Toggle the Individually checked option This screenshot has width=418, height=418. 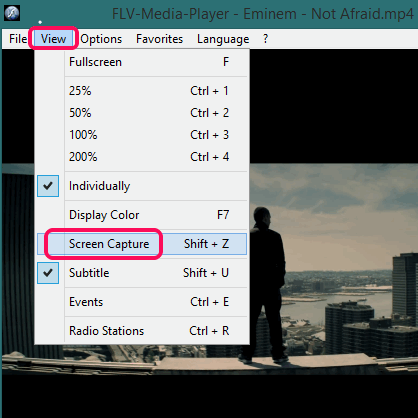[x=142, y=186]
